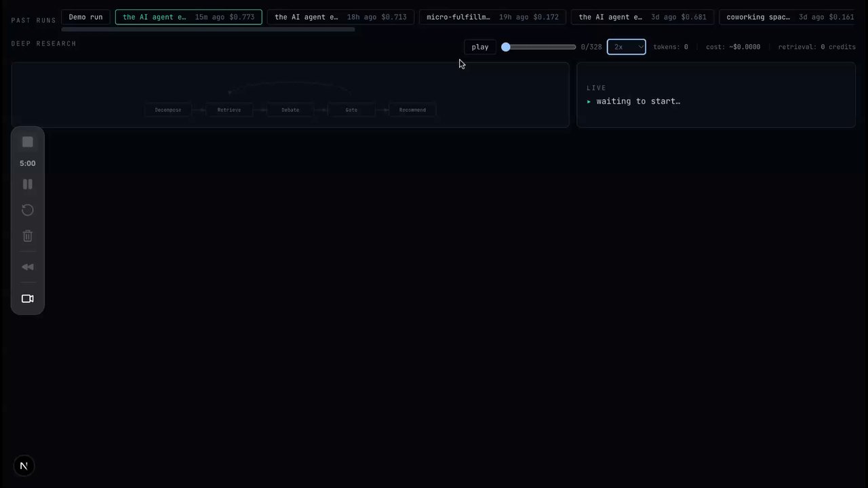Image resolution: width=868 pixels, height=488 pixels.
Task: Click the PAST RUNS label
Action: click(34, 20)
